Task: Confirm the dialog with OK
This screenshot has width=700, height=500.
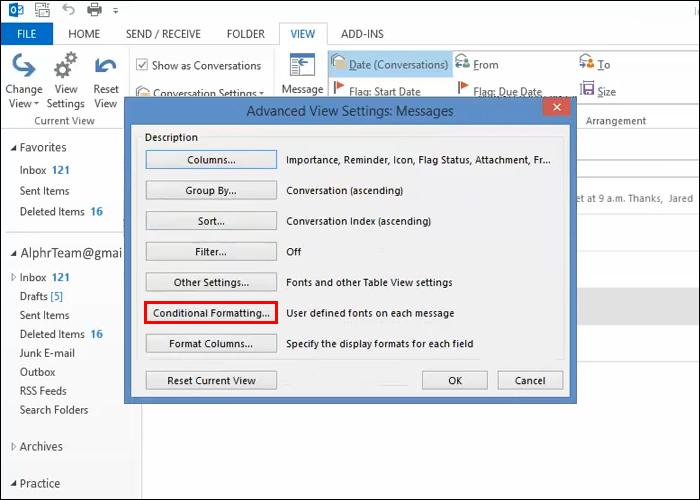Action: tap(455, 380)
